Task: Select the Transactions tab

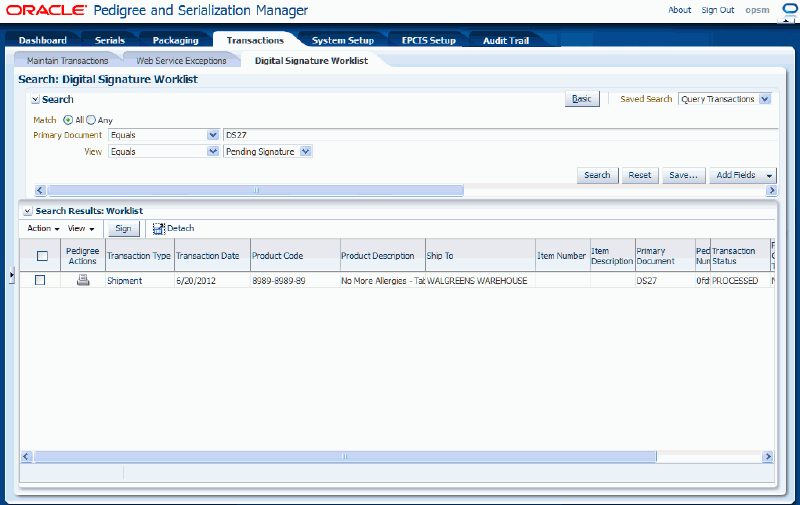Action: click(x=255, y=40)
